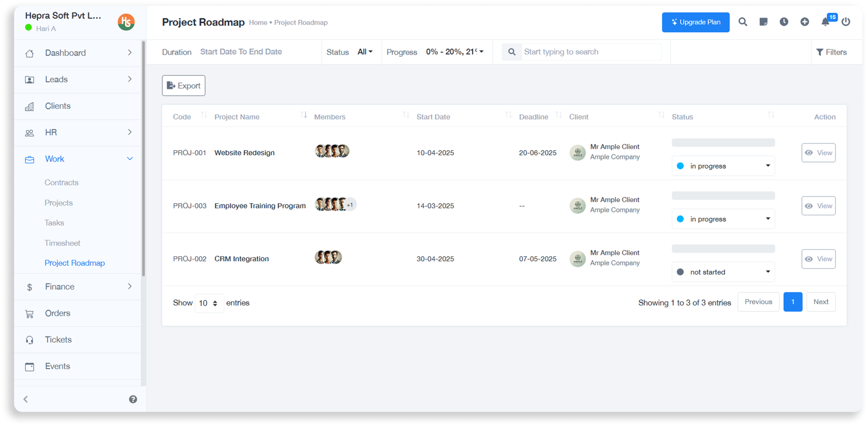Click the help question mark icon
868x426 pixels.
point(133,399)
